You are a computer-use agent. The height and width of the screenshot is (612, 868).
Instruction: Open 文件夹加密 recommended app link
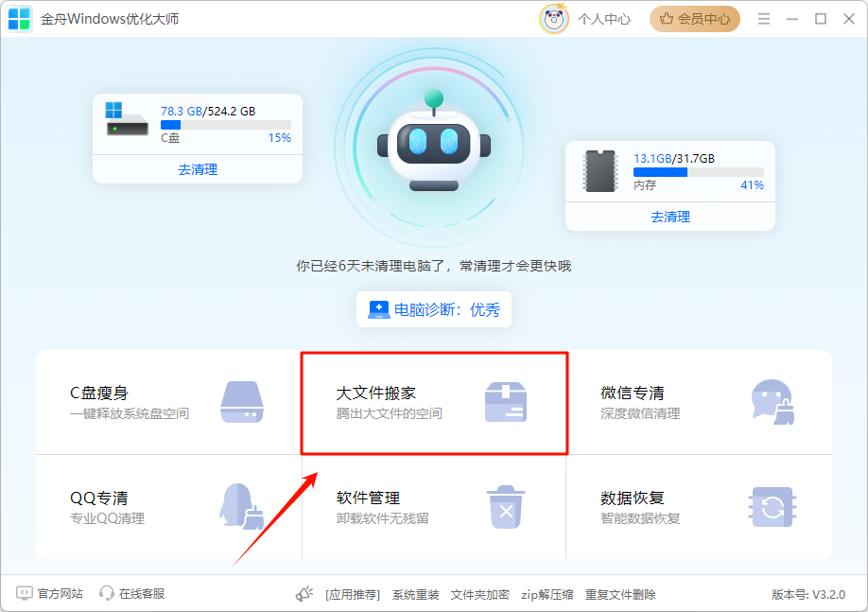tap(480, 595)
